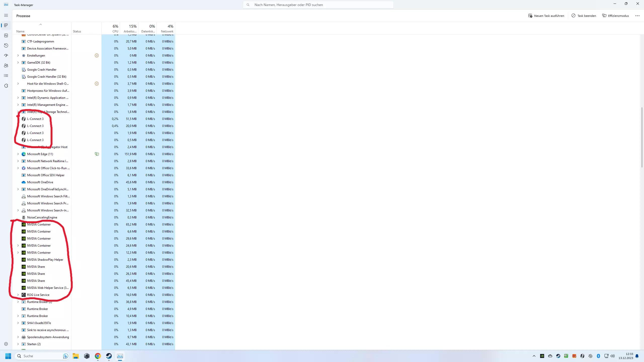Sort by Arbeitsspeicher memory column

click(x=129, y=28)
